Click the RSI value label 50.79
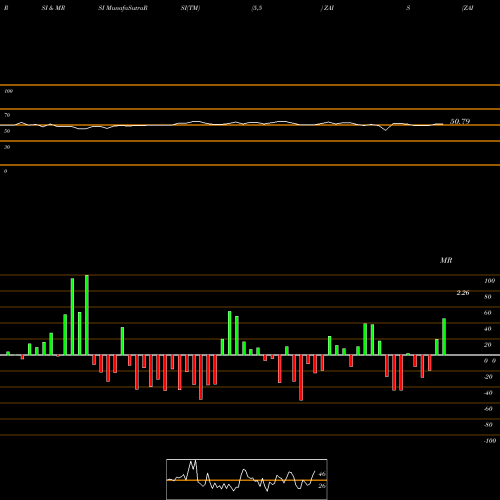The image size is (500, 500). tap(460, 121)
